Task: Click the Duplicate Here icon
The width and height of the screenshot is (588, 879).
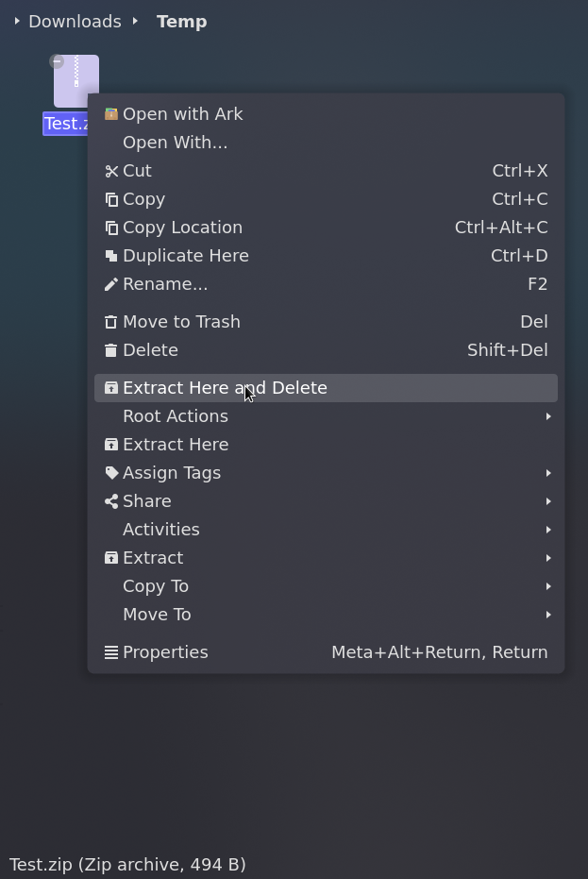Action: point(111,256)
